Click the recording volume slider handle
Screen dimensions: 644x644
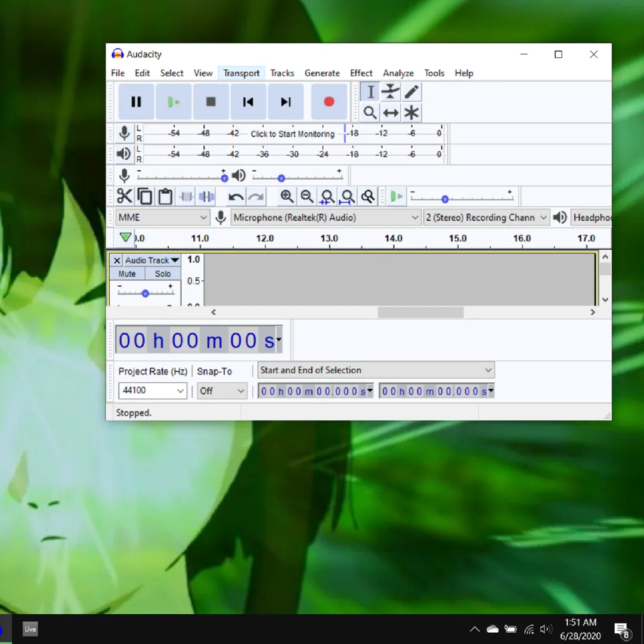224,178
